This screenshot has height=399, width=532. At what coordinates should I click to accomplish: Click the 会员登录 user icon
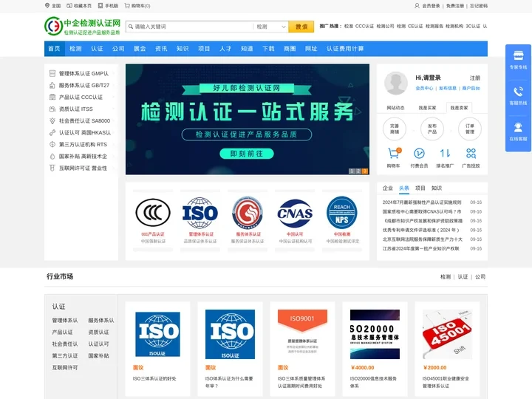[x=417, y=5]
